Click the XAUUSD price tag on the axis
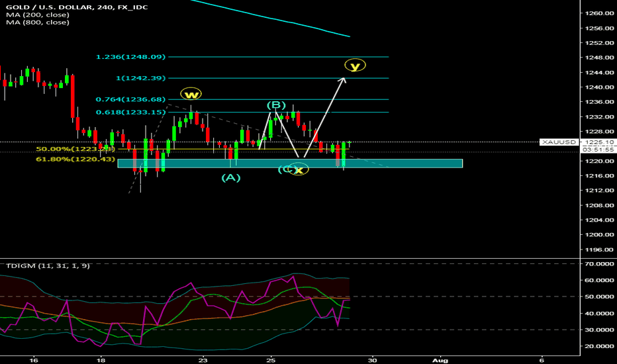Image resolution: width=617 pixels, height=364 pixels. click(x=559, y=142)
